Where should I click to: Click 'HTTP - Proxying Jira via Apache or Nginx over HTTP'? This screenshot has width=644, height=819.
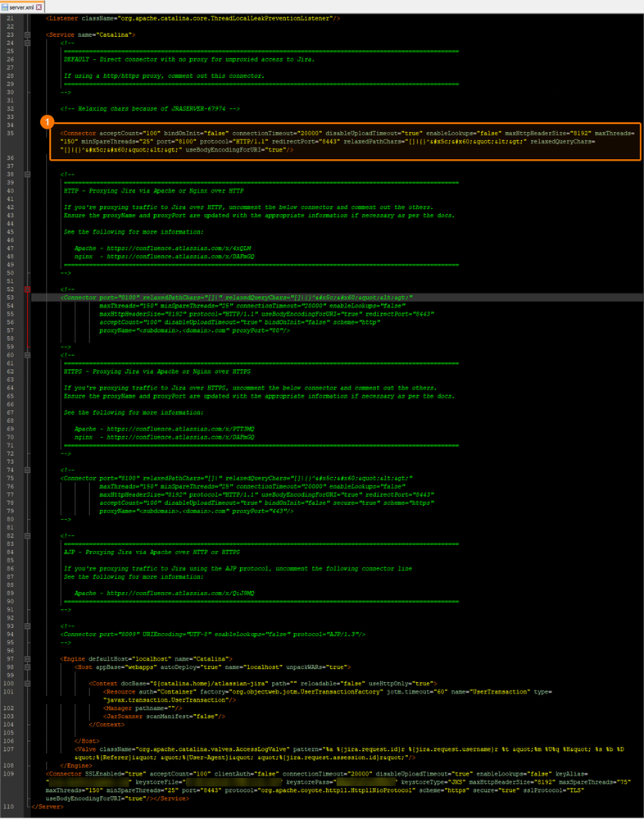coord(153,191)
